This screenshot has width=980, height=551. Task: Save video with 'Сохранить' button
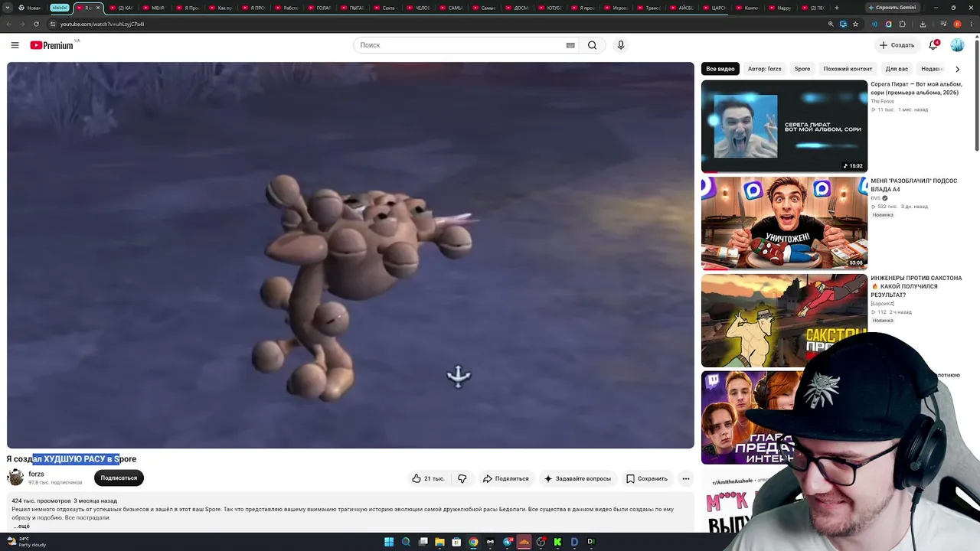click(647, 478)
